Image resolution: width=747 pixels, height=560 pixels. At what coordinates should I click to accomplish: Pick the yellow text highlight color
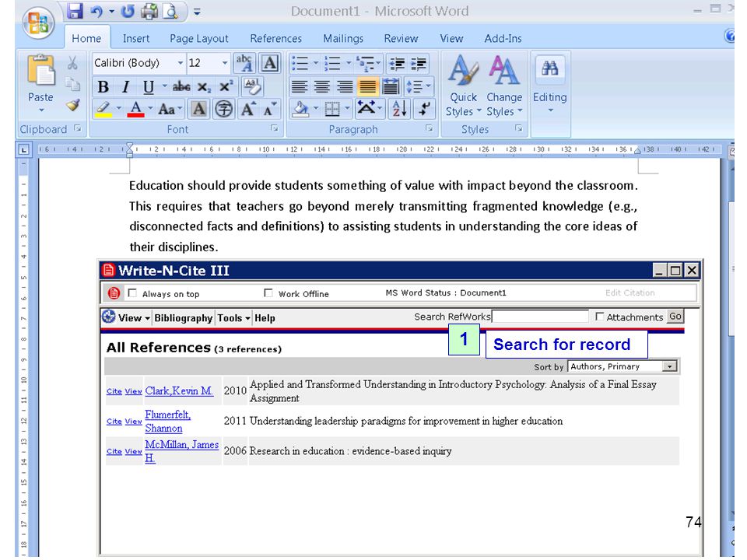pos(103,109)
